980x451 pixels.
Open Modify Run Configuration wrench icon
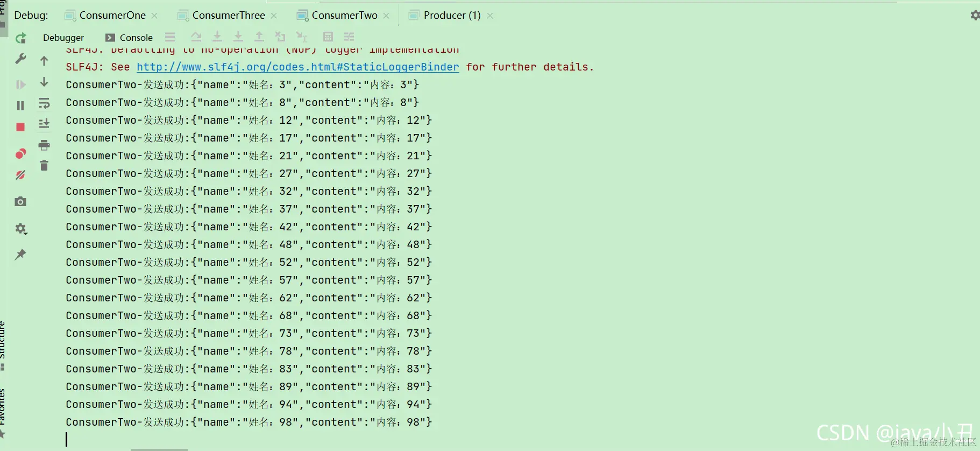coord(20,59)
